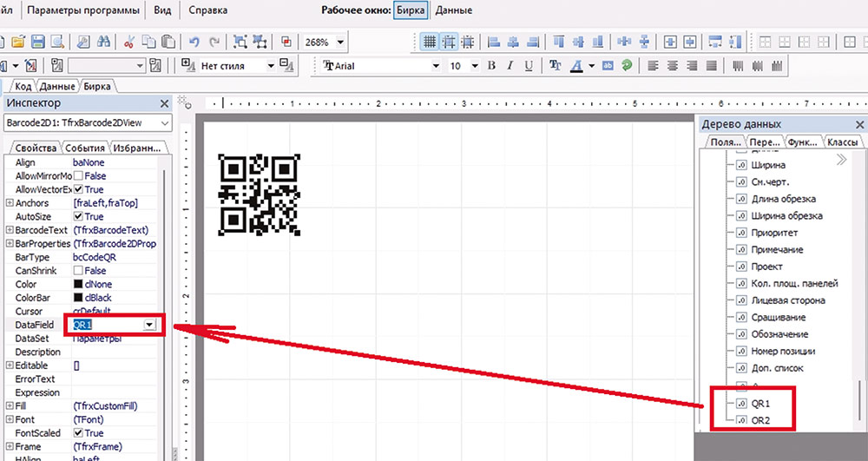Switch to 'Данные' working window button
Image resolution: width=868 pixels, height=461 pixels.
pos(454,10)
